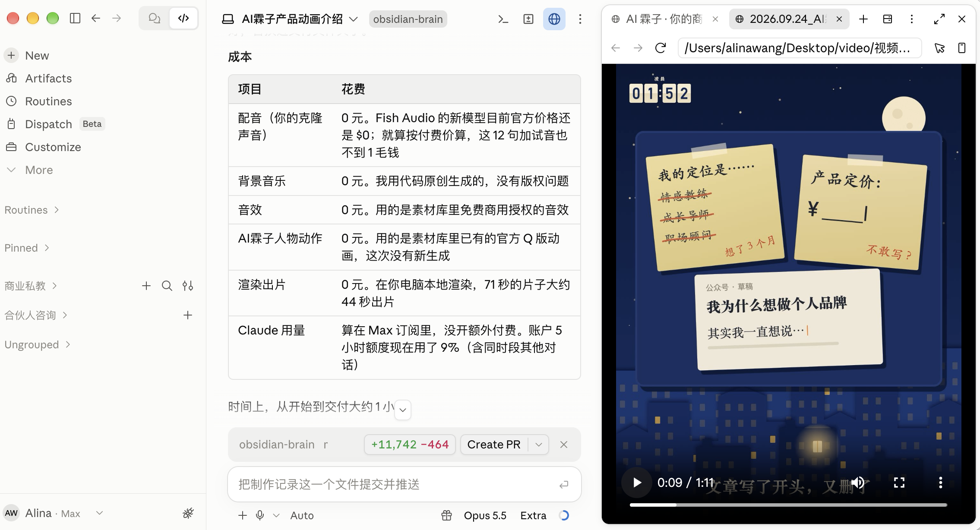Click the gift icon near model selector

click(446, 515)
